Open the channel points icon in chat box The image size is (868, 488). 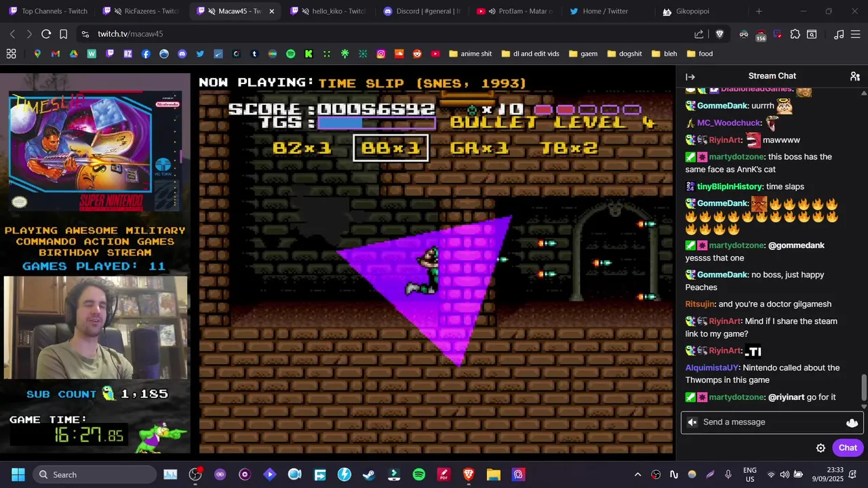pos(852,422)
